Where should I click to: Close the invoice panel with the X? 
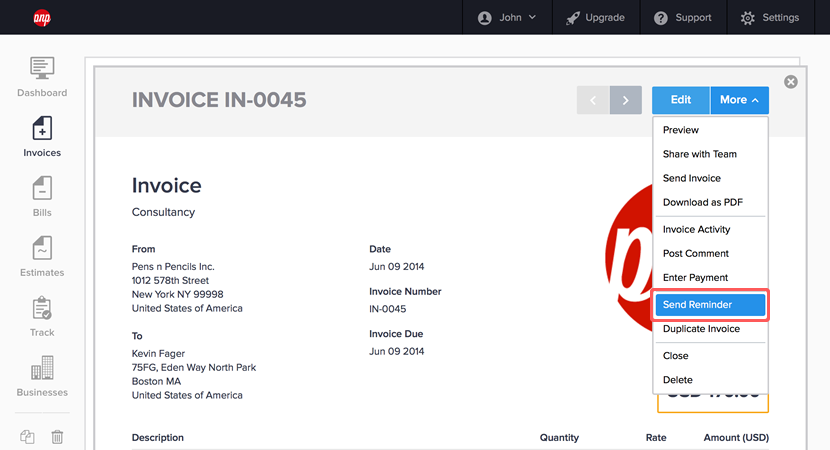click(x=791, y=82)
